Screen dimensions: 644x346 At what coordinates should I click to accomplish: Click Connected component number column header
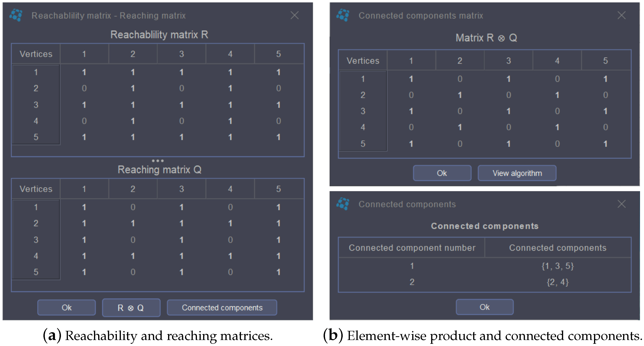(x=412, y=248)
